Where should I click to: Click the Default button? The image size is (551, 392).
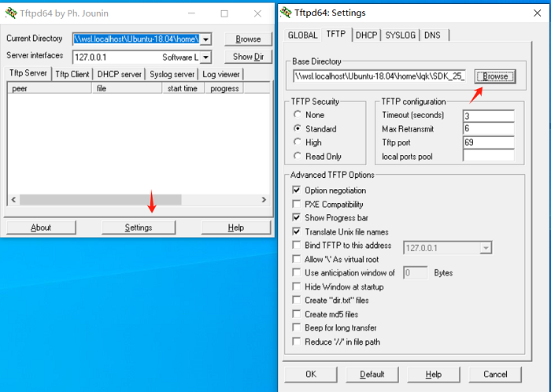click(x=372, y=375)
